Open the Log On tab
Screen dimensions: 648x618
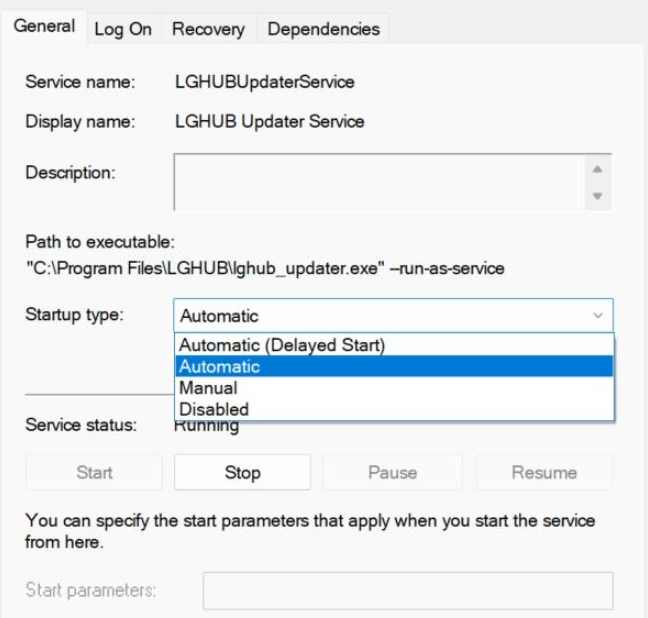(x=123, y=29)
